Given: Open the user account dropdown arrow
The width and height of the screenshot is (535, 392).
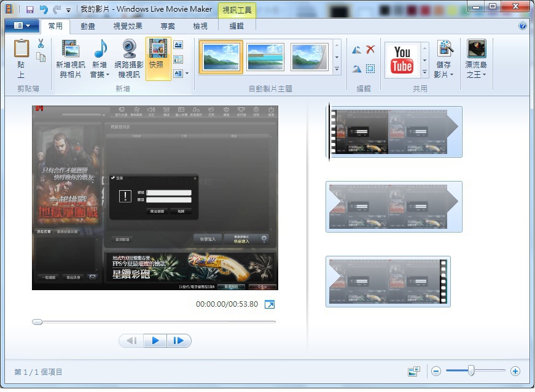Looking at the screenshot, I should tap(484, 75).
